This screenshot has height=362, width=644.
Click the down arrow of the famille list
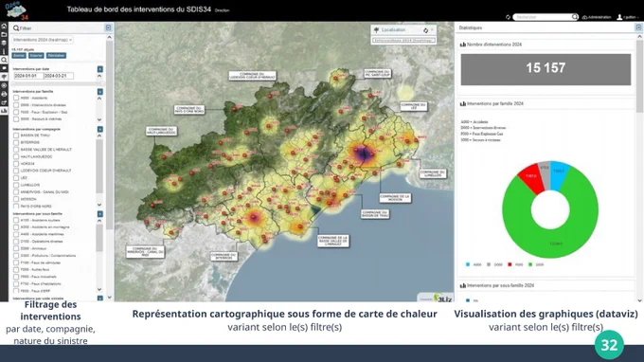99,119
